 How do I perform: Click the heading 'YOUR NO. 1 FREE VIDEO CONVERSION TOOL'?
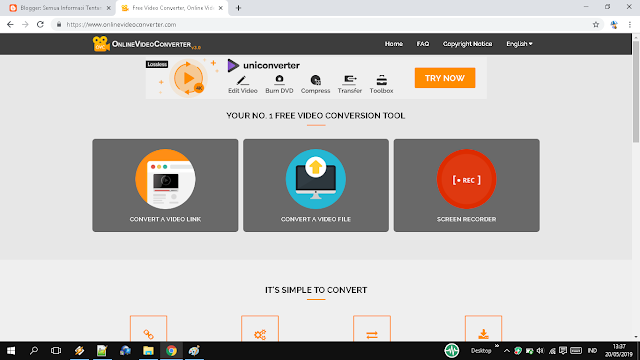[x=316, y=116]
